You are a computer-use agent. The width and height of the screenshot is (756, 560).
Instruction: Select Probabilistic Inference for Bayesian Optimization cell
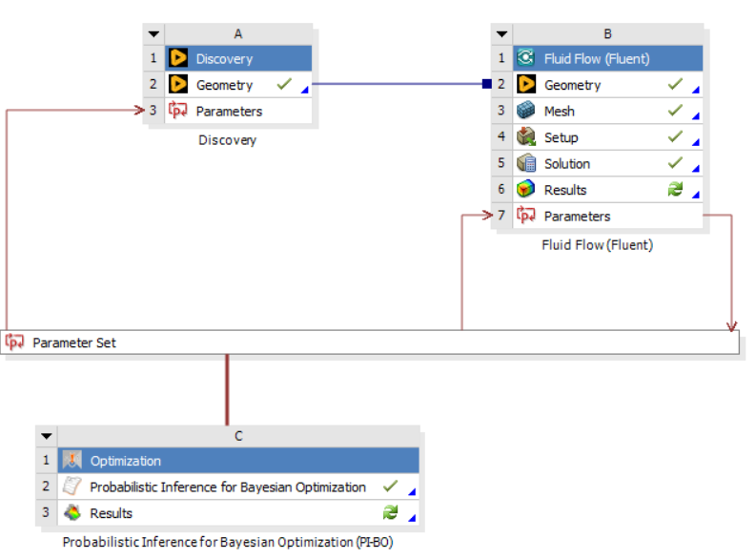click(x=228, y=487)
